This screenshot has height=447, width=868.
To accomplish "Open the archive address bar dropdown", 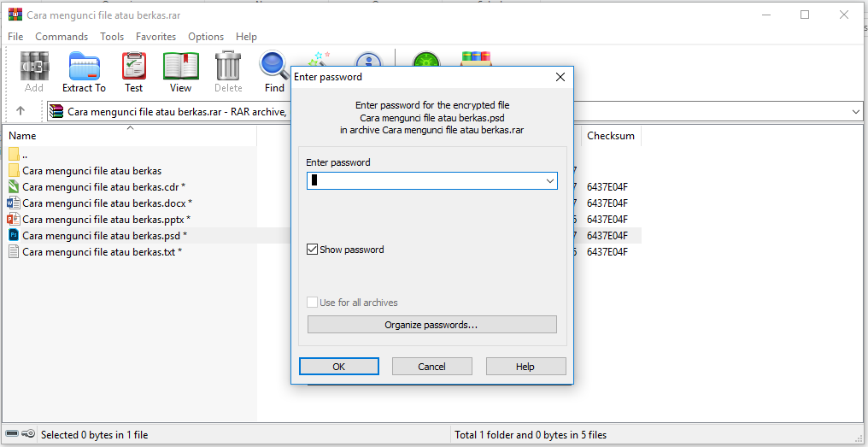I will (x=856, y=112).
